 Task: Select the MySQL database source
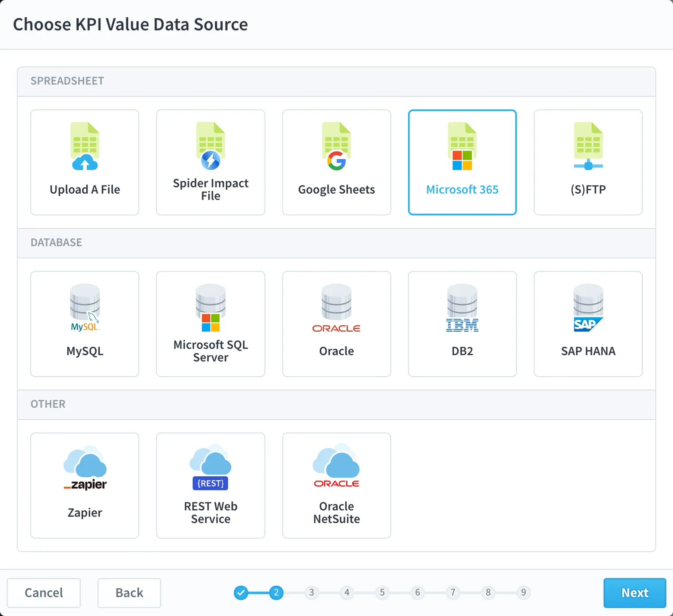point(85,324)
